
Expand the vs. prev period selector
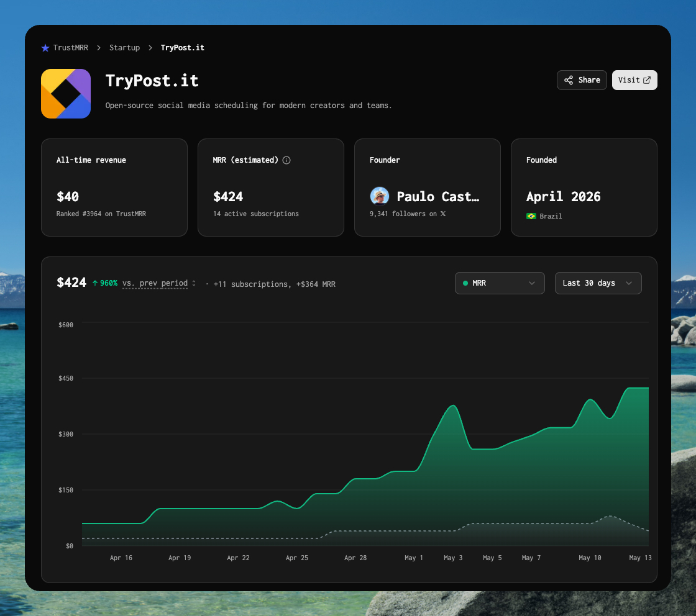tap(159, 283)
